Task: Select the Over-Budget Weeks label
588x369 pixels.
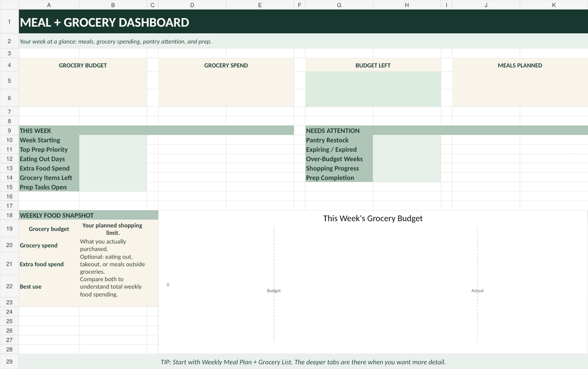Action: 339,159
